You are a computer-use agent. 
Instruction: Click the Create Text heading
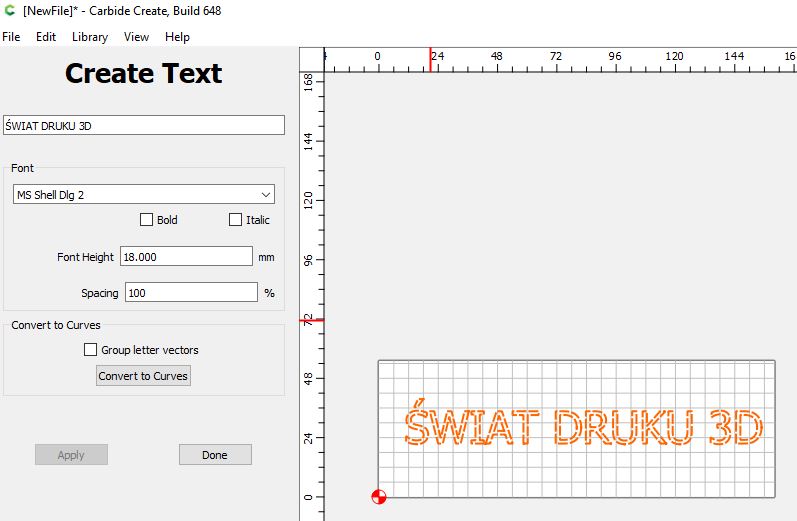pos(143,73)
